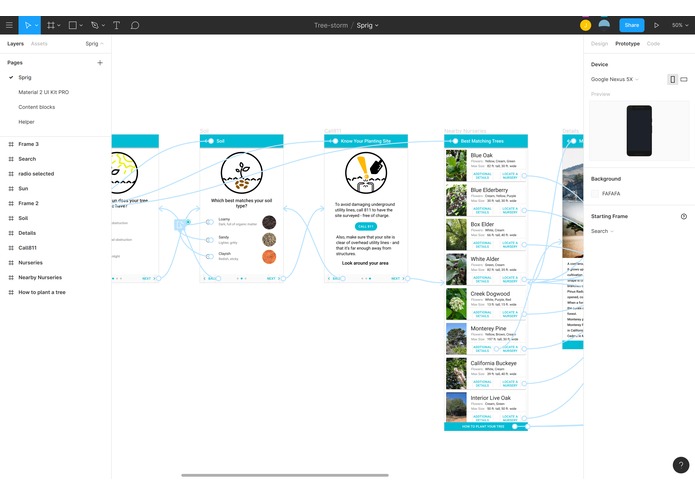The image size is (695, 494).
Task: Open Move tool options dropdown
Action: (x=37, y=26)
